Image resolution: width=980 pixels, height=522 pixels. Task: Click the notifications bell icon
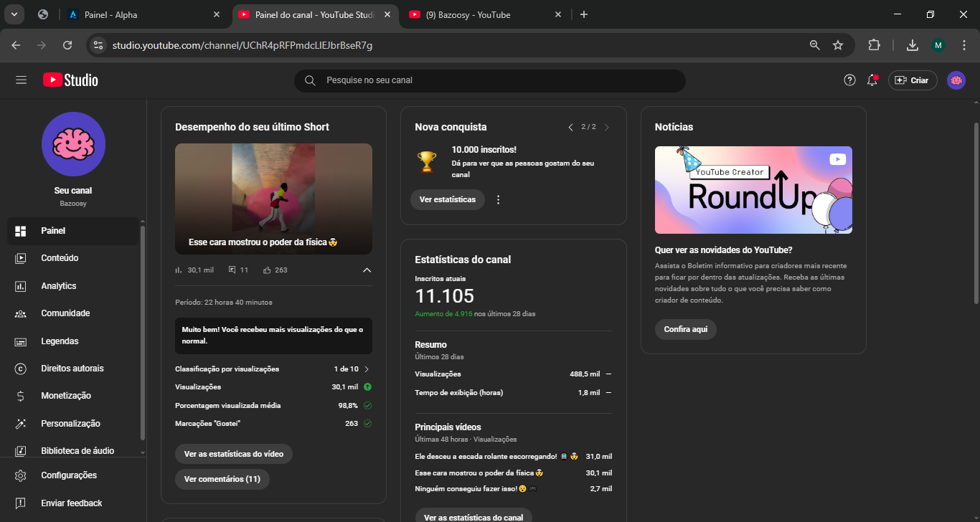[872, 80]
